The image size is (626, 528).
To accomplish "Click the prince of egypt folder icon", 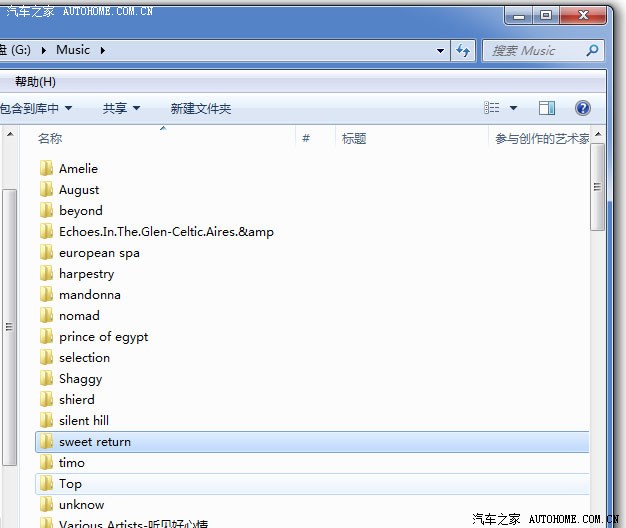I will tap(46, 336).
